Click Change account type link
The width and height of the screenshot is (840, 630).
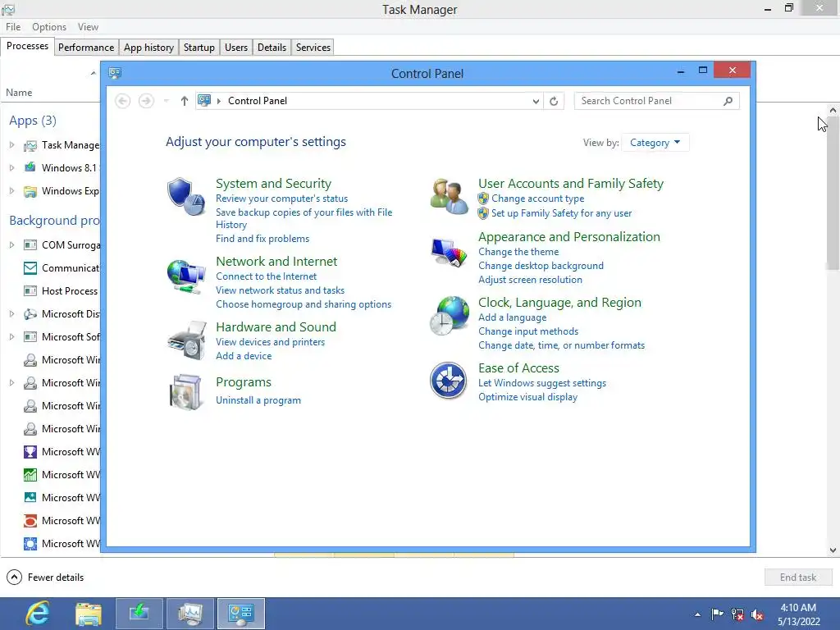[x=537, y=199]
